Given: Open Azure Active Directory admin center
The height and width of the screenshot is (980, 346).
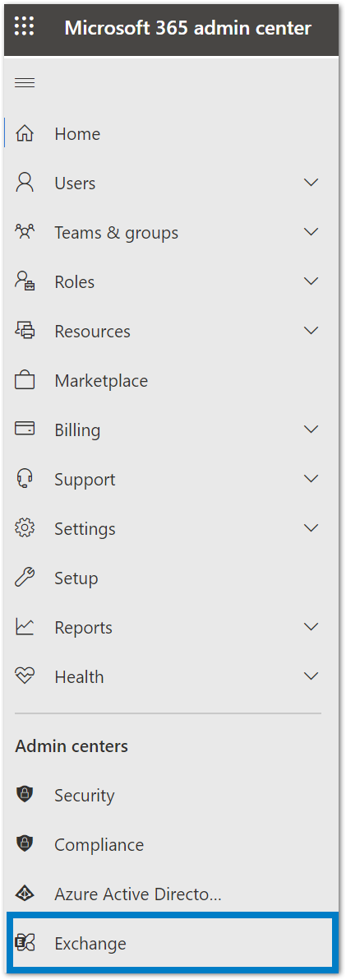Looking at the screenshot, I should click(x=138, y=894).
